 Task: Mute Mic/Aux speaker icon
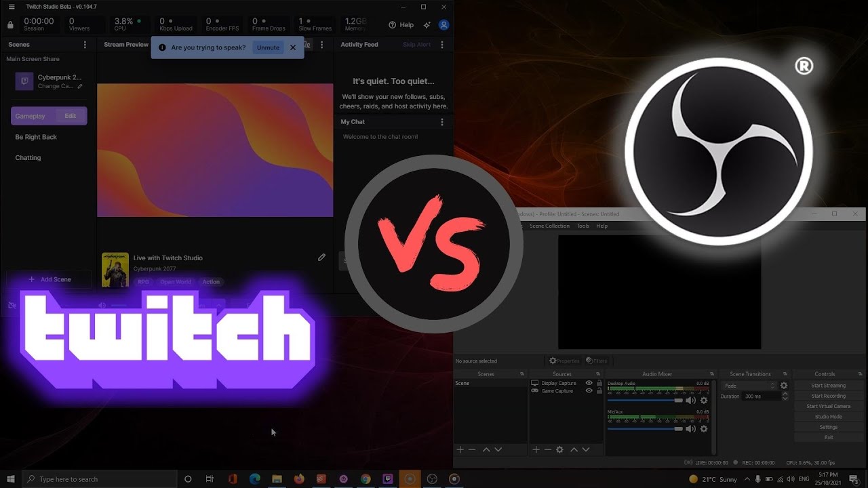pos(690,429)
